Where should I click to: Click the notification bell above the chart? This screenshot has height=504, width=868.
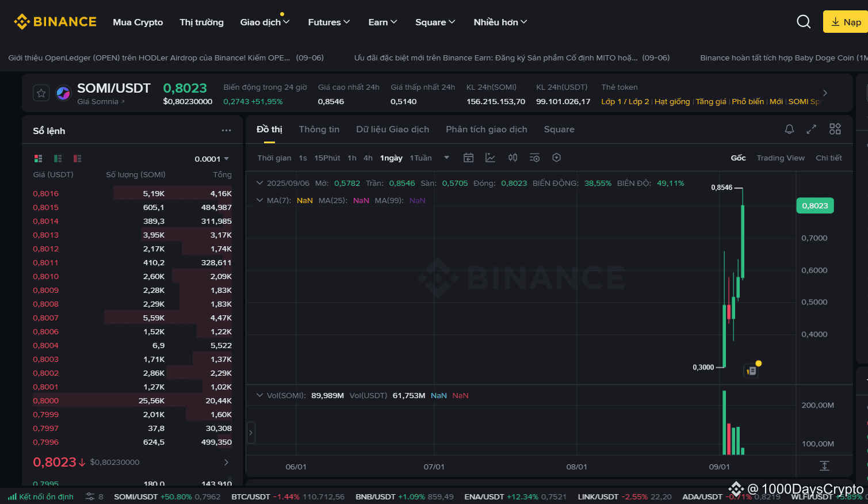tap(789, 129)
